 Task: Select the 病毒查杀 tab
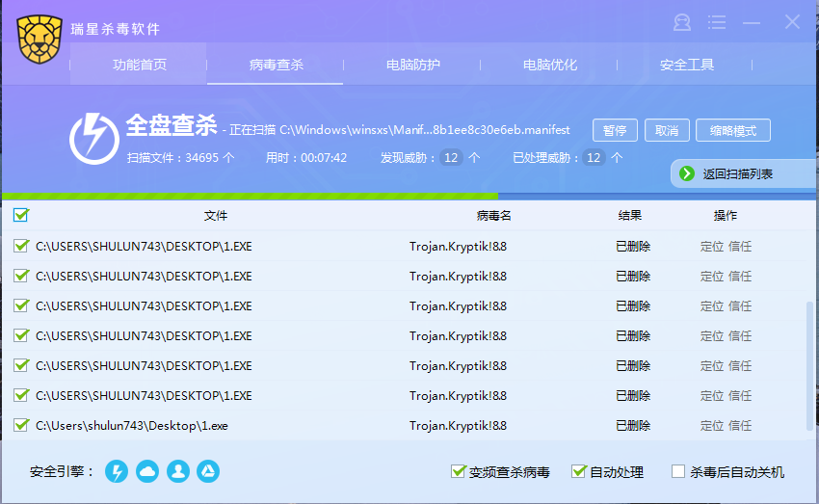pyautogui.click(x=276, y=65)
